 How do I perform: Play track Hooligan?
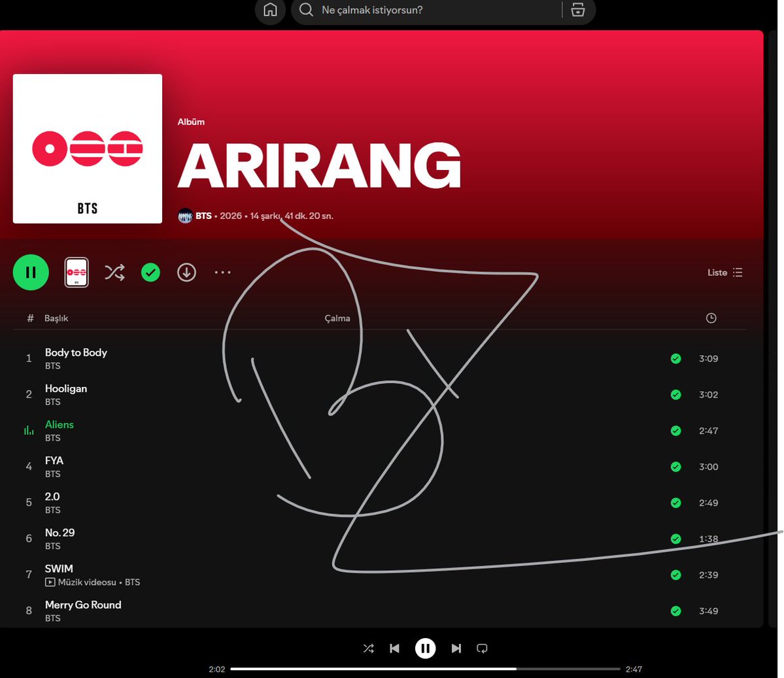pyautogui.click(x=66, y=388)
